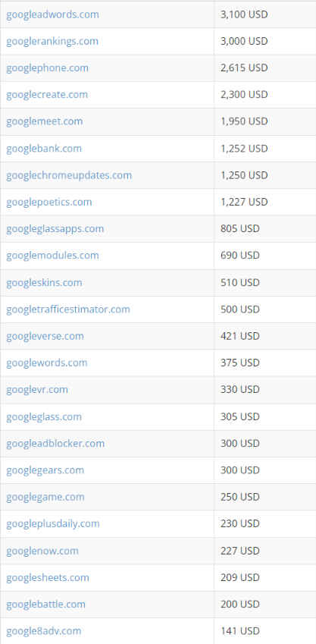Open the googlechromeupdates.com link
The width and height of the screenshot is (316, 644).
pos(69,175)
